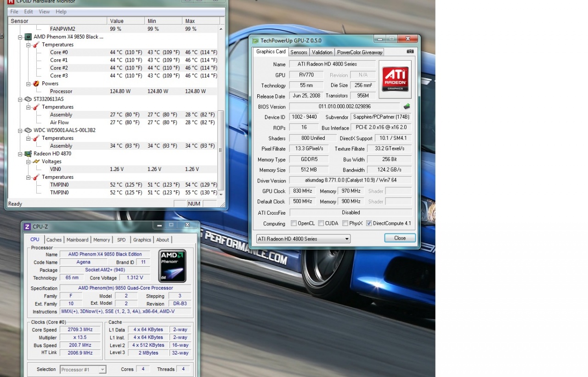
Task: Click the Driver Version field in GPU-Z
Action: coord(351,181)
